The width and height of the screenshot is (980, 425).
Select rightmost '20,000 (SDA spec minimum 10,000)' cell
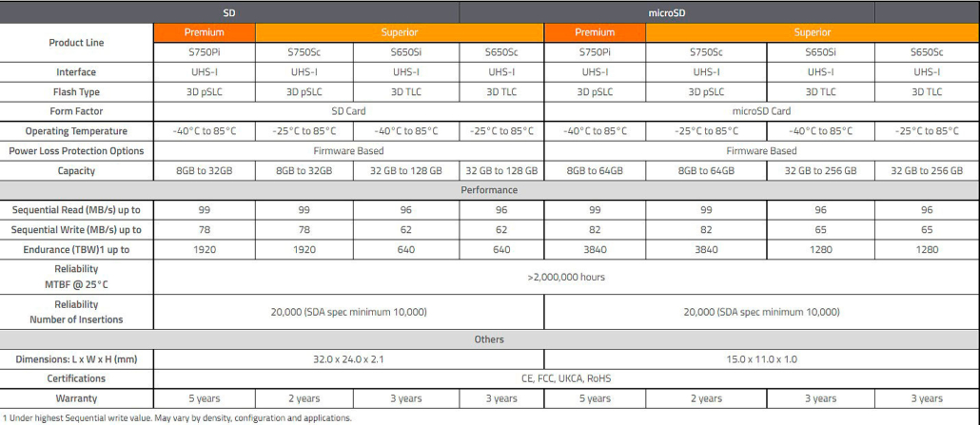[x=762, y=311]
